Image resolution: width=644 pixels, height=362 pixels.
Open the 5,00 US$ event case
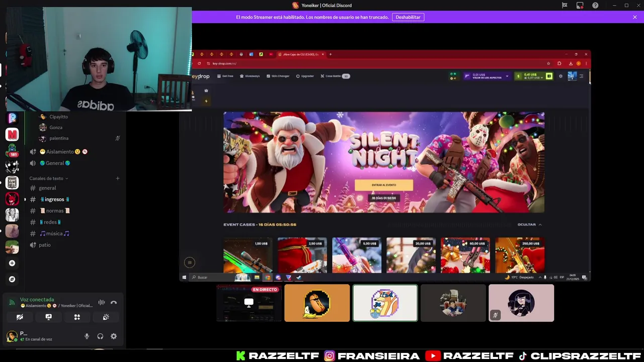357,255
